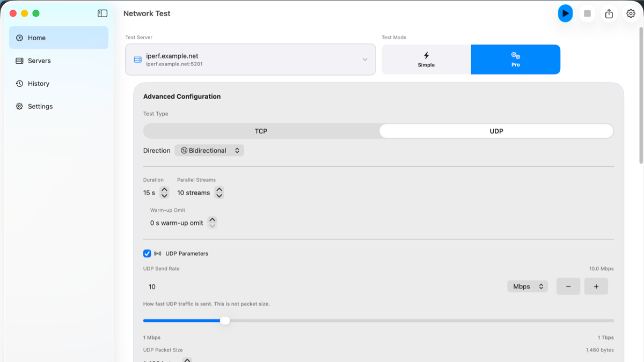Expand the iperf.example.net server dropdown
This screenshot has height=362, width=644.
pos(250,60)
